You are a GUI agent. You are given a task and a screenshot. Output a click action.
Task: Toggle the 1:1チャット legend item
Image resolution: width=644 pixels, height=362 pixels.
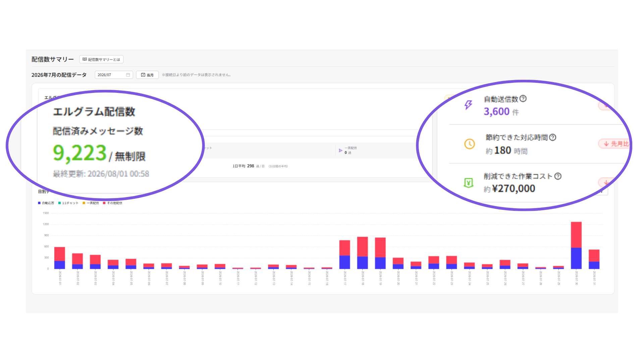[68, 203]
